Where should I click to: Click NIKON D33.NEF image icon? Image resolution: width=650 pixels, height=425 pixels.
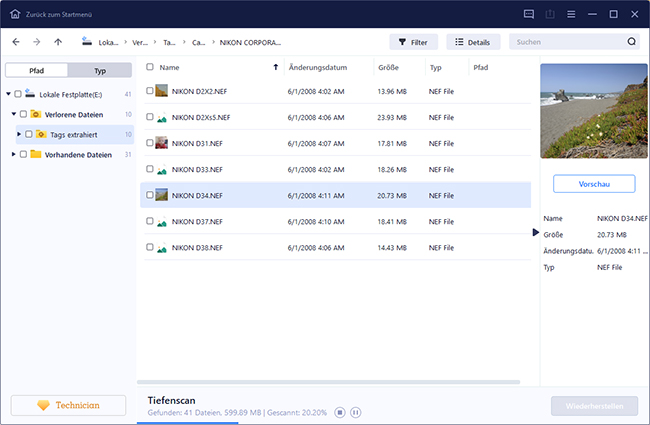[x=161, y=170]
